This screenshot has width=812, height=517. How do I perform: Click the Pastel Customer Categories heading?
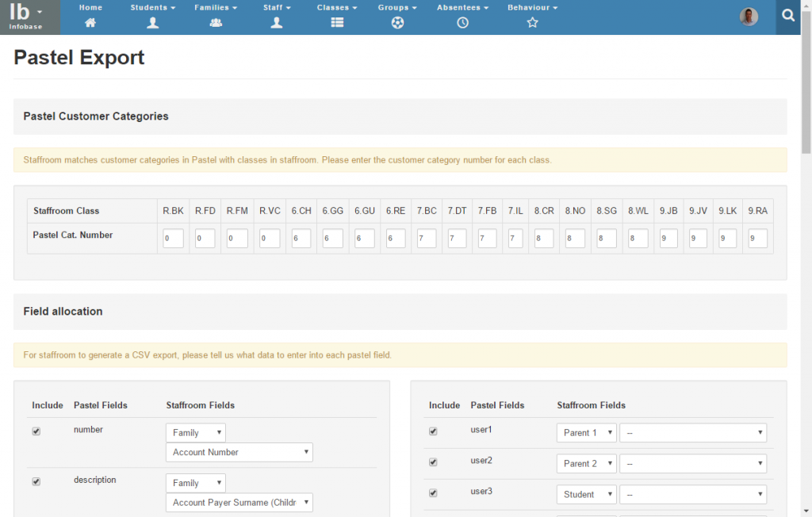96,116
